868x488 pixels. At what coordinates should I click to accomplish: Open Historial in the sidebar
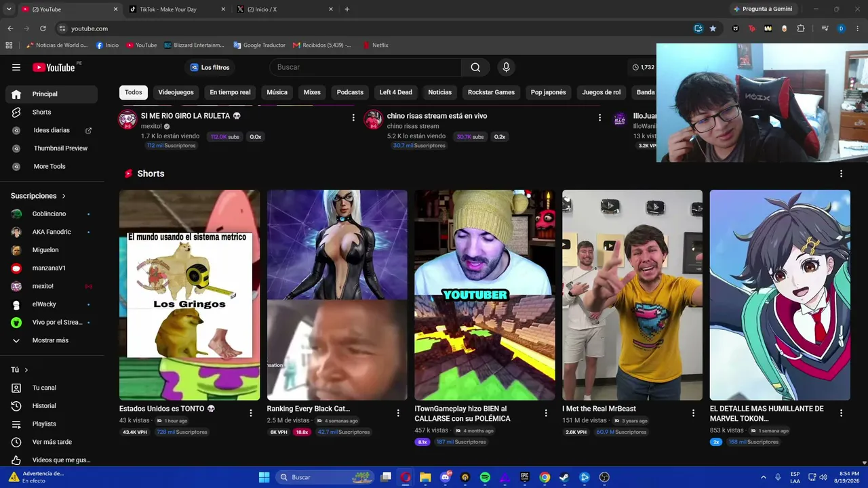[x=52, y=406]
